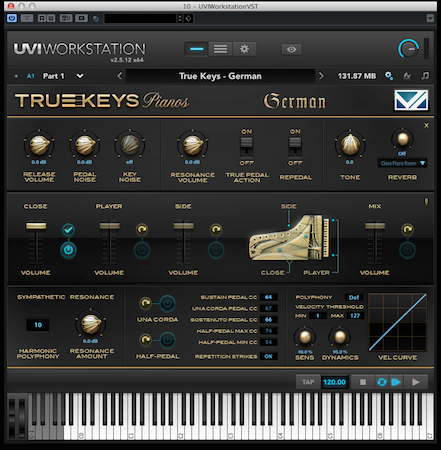441x450 pixels.
Task: Expand the Part 1 dropdown chevron
Action: [x=80, y=76]
